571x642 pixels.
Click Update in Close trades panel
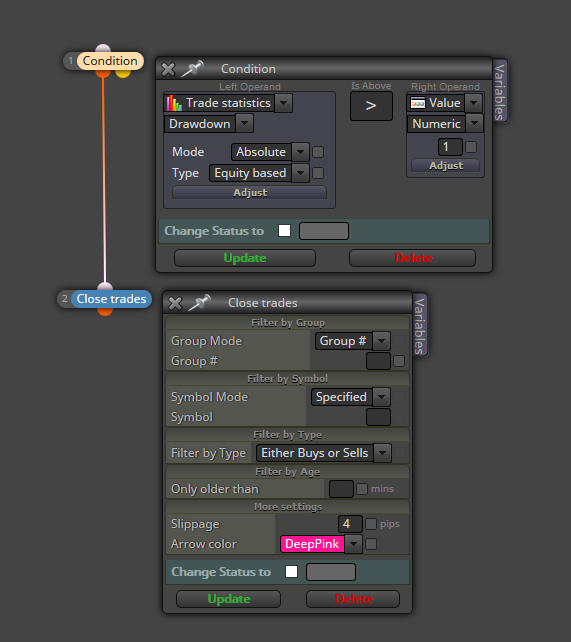point(229,599)
